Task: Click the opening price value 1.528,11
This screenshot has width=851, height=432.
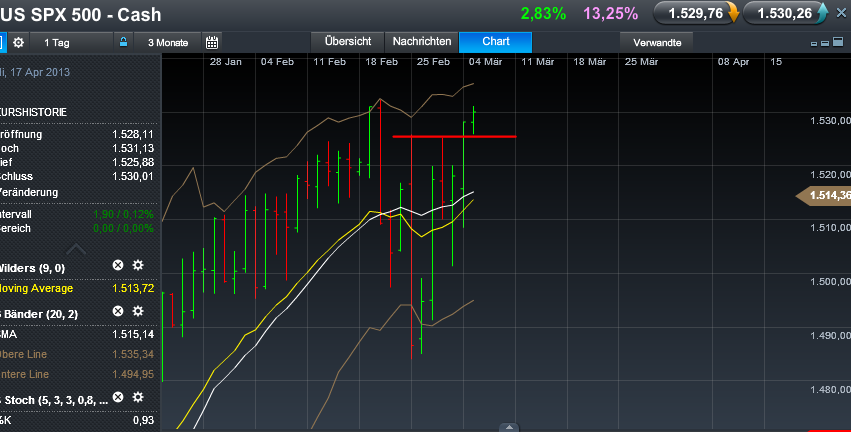Action: click(133, 134)
